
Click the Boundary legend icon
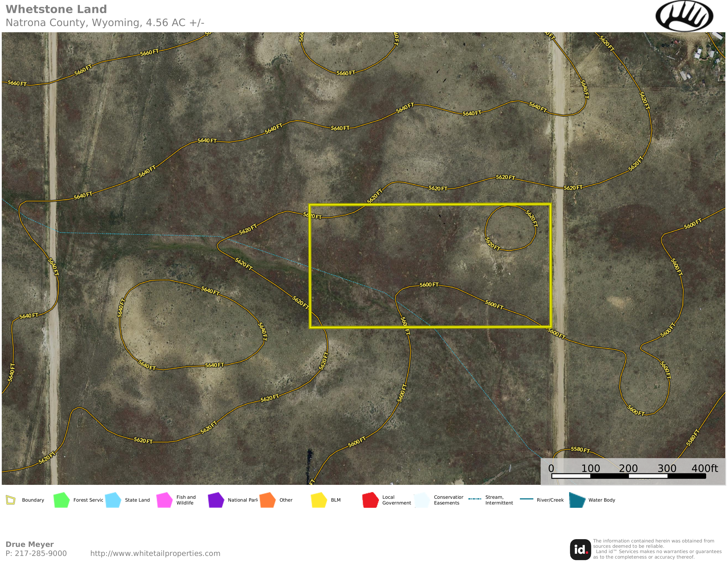pyautogui.click(x=11, y=500)
